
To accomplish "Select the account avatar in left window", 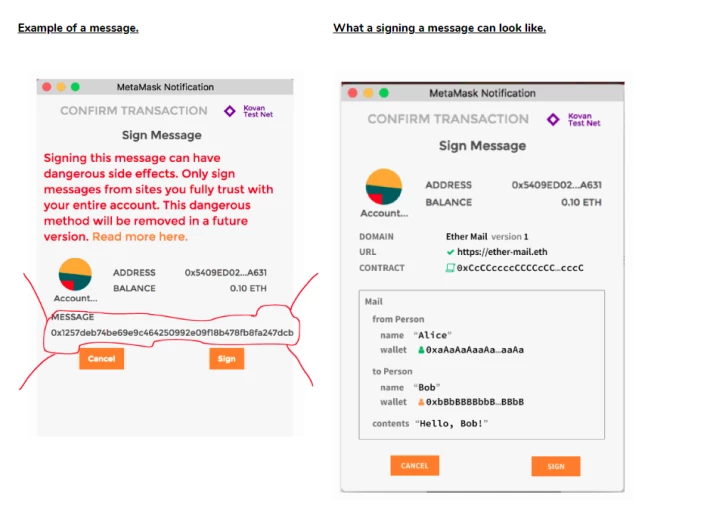I will [x=75, y=274].
